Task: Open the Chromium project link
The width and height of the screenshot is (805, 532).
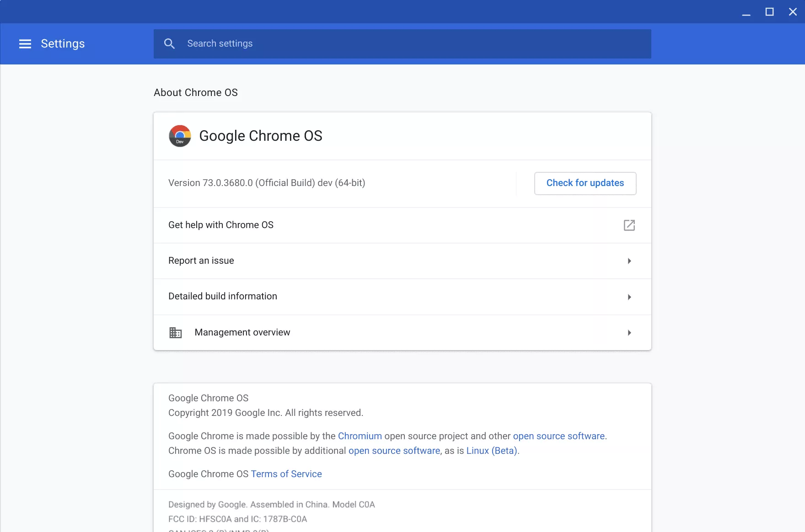Action: pyautogui.click(x=360, y=436)
